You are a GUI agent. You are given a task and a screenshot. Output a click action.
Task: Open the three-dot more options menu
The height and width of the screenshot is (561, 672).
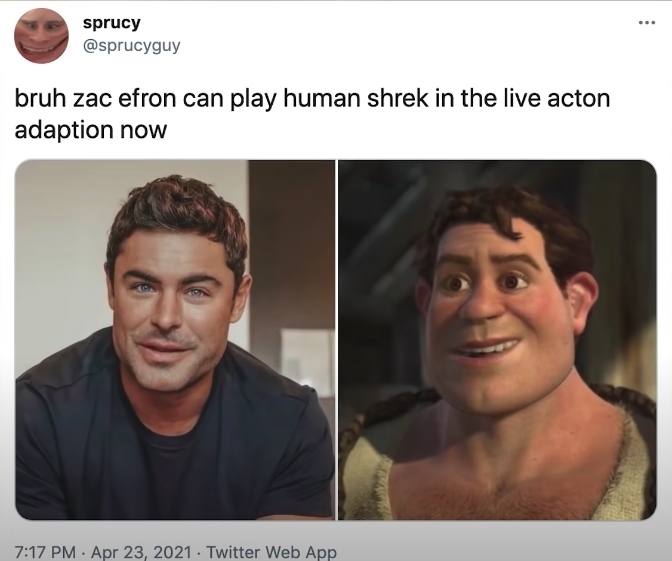click(x=647, y=22)
